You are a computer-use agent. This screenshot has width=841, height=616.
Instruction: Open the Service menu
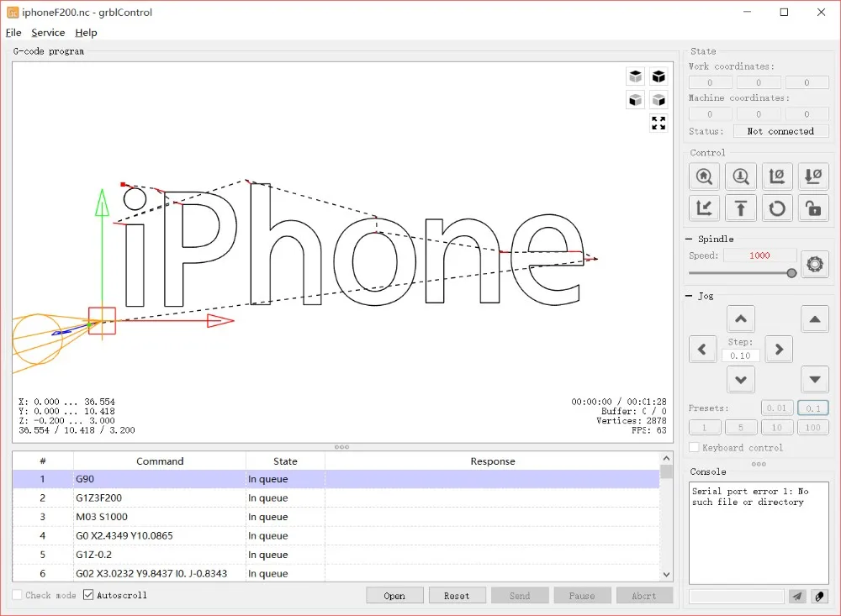pos(48,33)
